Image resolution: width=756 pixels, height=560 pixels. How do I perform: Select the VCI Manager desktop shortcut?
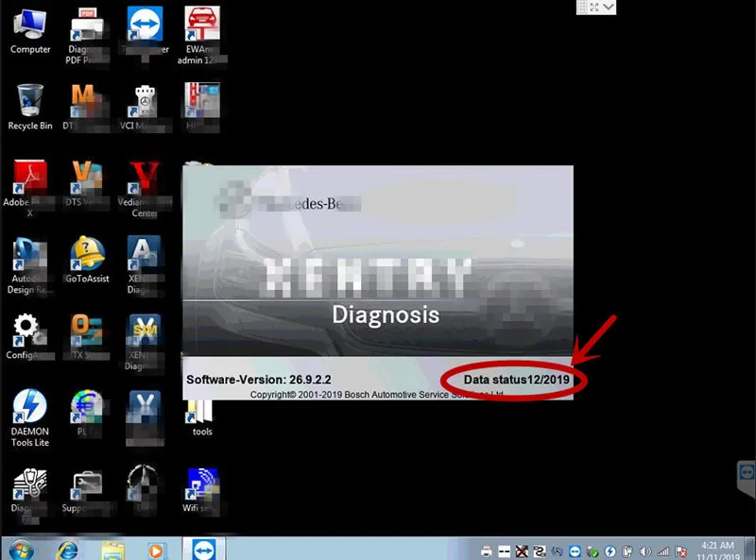click(x=145, y=107)
